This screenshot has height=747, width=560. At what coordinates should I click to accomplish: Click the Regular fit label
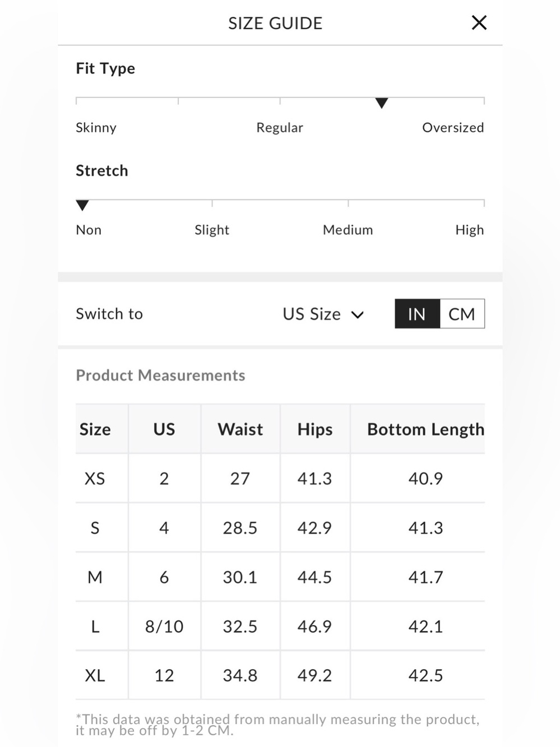point(280,128)
